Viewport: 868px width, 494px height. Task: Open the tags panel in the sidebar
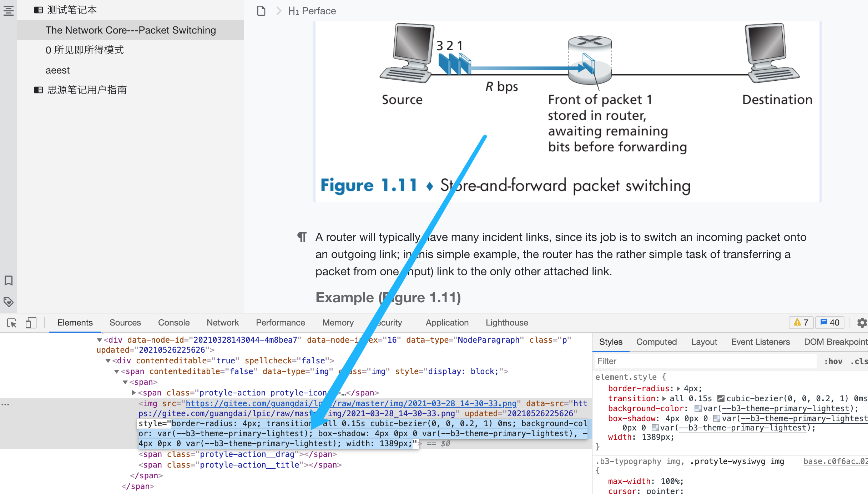click(9, 302)
